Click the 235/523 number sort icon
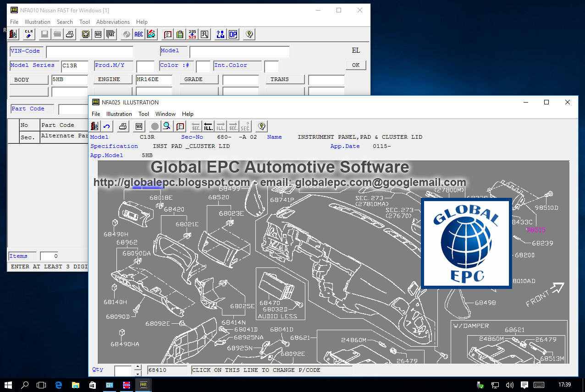Screen dimensions: 585x392 click(x=193, y=34)
